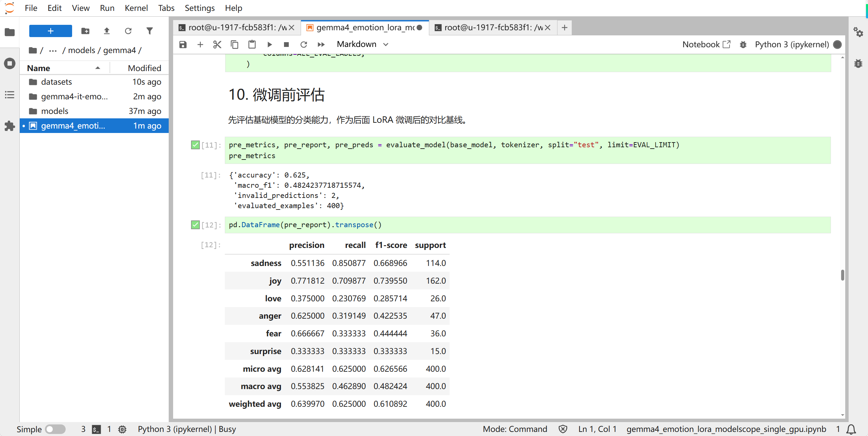Screen dimensions: 868x436
Task: Click Python 3 (ipykernel) | Busy status
Action: [187, 429]
